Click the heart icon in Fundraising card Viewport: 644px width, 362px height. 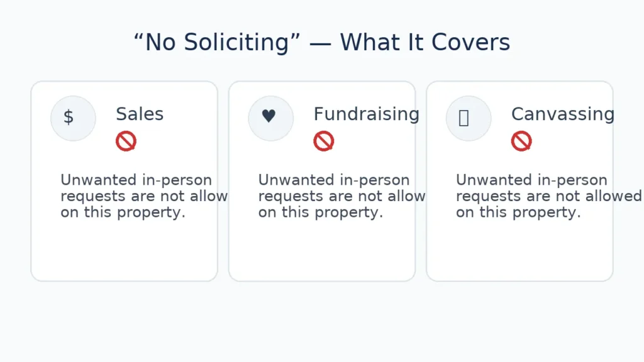tap(269, 117)
